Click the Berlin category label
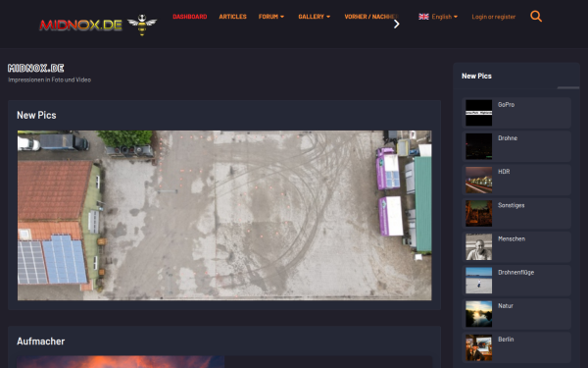This screenshot has height=368, width=588. pyautogui.click(x=506, y=340)
